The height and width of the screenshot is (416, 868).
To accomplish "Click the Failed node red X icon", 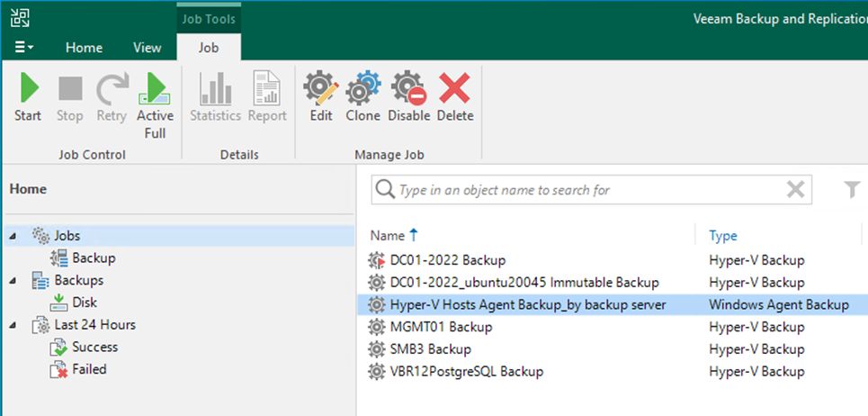I will point(58,370).
